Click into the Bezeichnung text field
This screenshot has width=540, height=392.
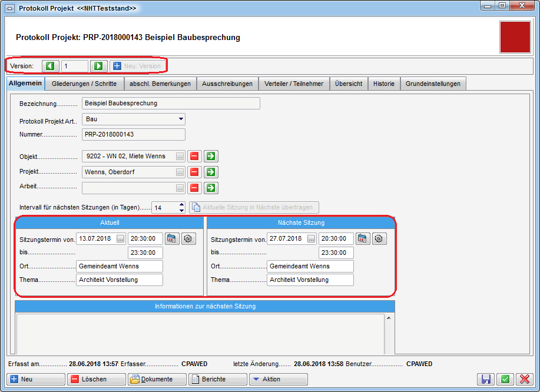tap(171, 104)
